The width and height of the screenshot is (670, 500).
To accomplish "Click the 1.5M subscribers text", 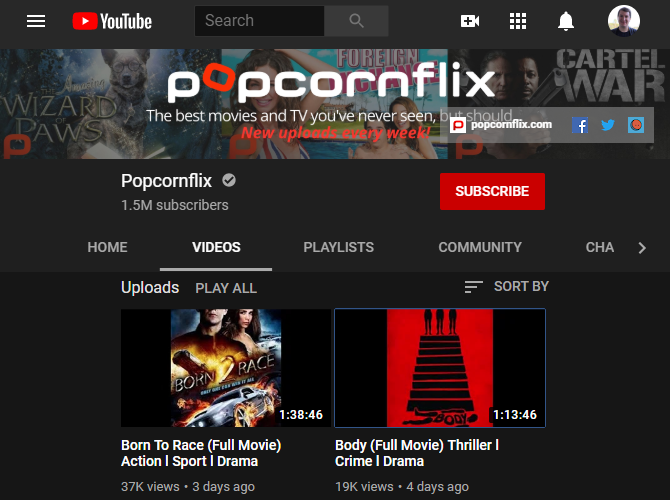I will click(x=175, y=205).
